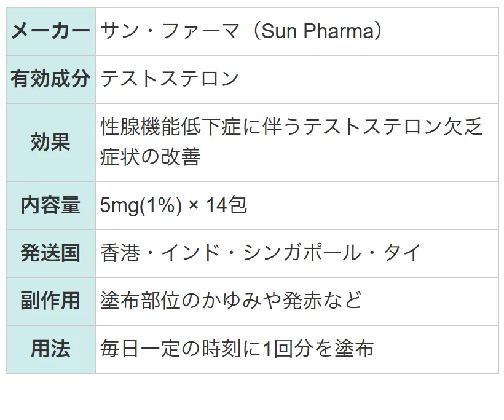
Task: Click the 発送国 header cell
Action: [50, 253]
